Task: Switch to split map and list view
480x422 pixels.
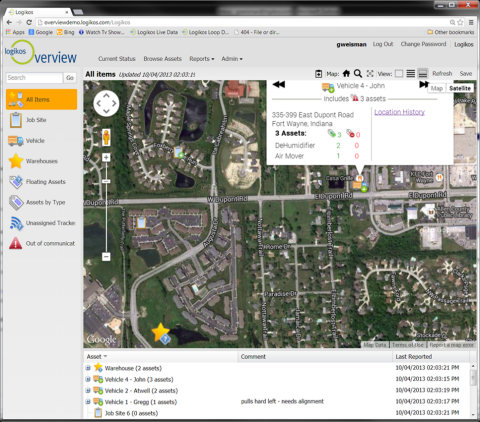Action: 423,73
